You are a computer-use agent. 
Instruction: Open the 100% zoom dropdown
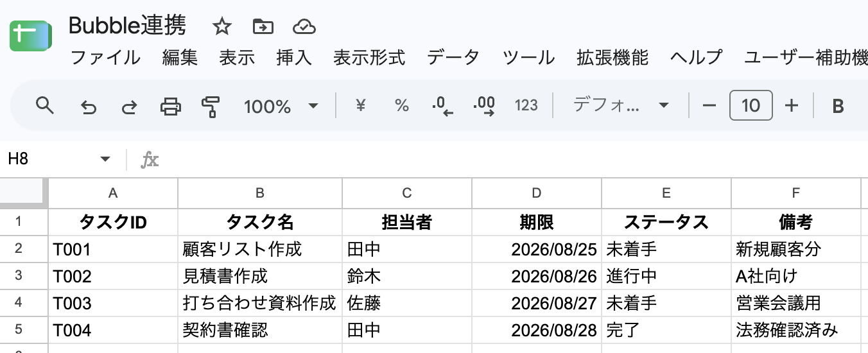281,106
